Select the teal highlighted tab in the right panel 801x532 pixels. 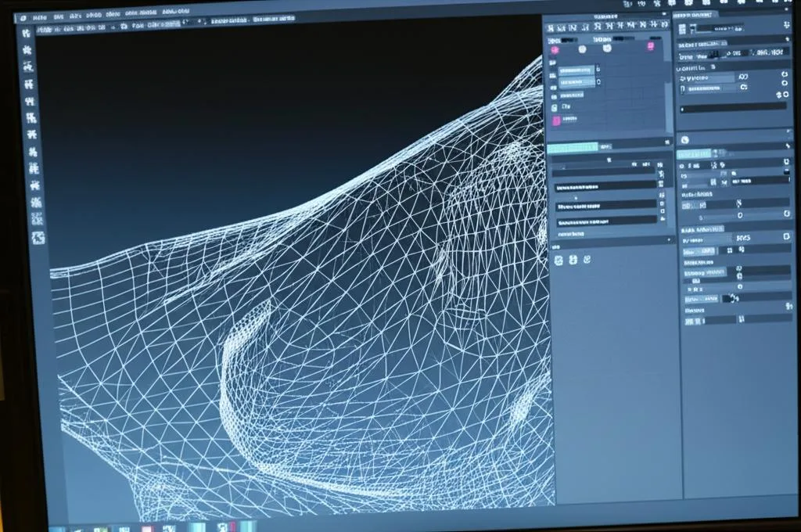(694, 154)
